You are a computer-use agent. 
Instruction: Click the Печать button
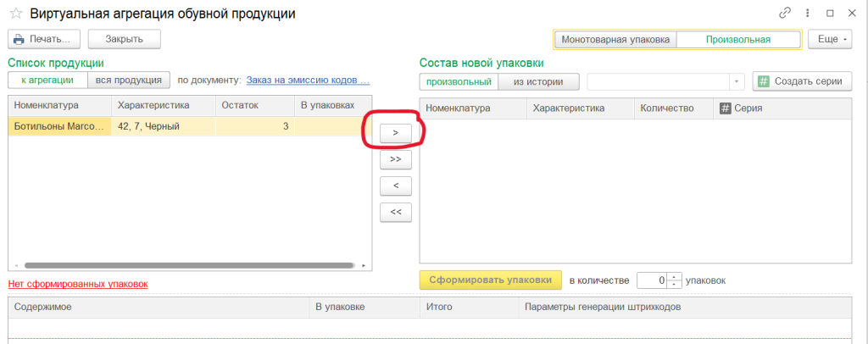(44, 39)
